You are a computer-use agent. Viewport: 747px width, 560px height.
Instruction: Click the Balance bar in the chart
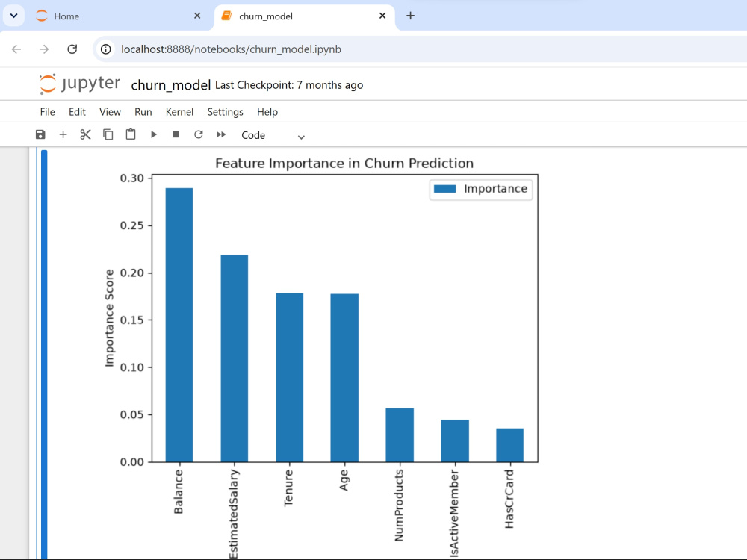point(179,325)
